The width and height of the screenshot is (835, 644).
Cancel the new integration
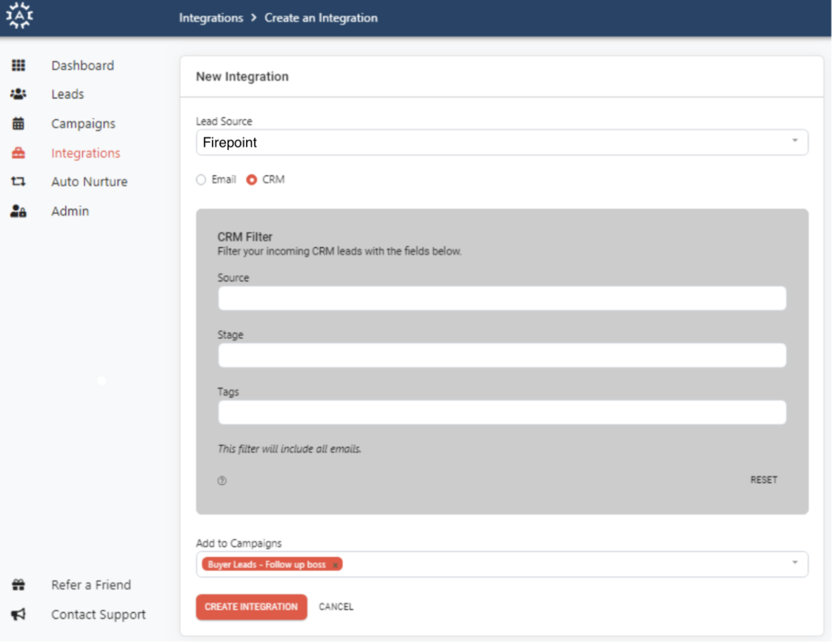[336, 607]
